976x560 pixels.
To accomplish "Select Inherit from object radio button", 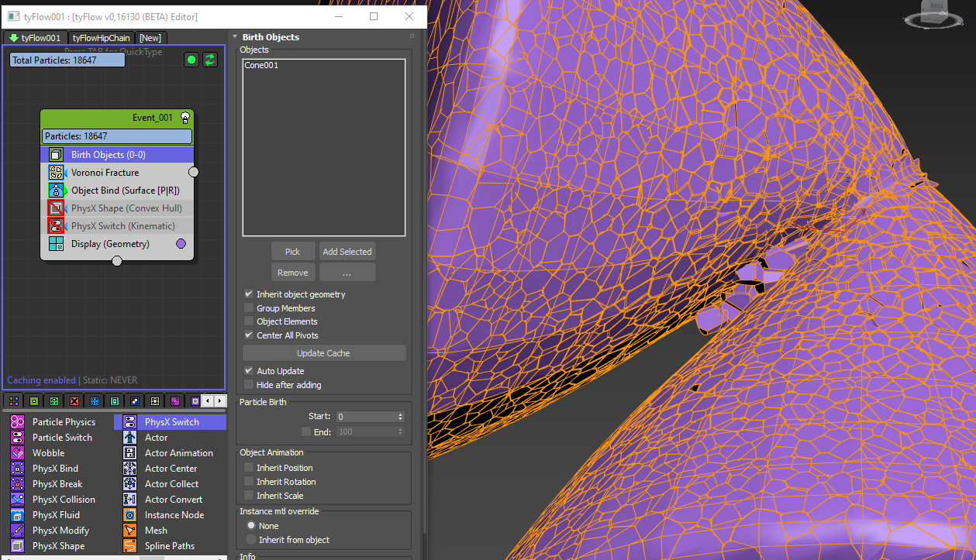I will [250, 540].
